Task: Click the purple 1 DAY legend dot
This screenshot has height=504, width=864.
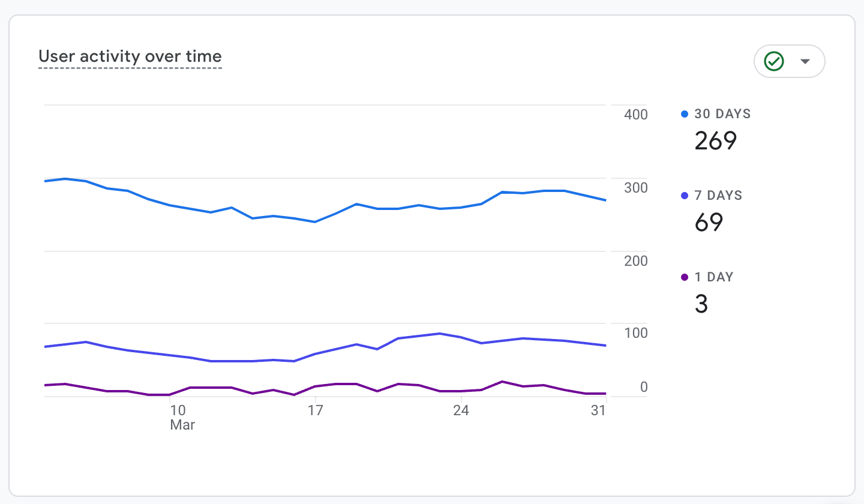Action: [685, 277]
